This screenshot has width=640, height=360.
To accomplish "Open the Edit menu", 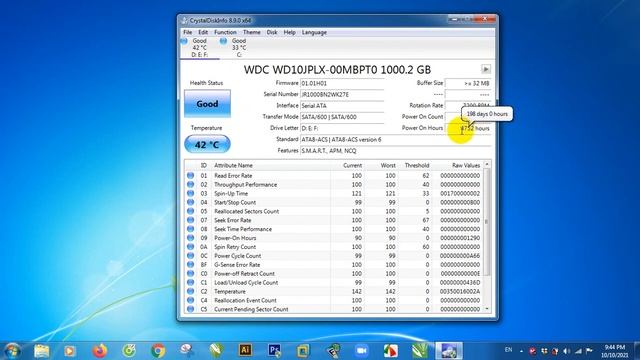I will tap(203, 32).
